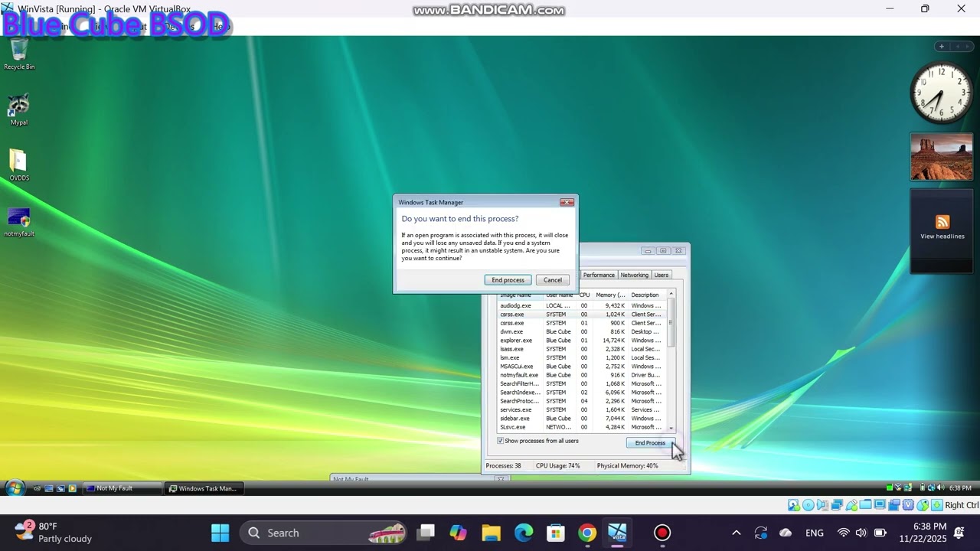Cancel the end process dialog

tap(553, 280)
